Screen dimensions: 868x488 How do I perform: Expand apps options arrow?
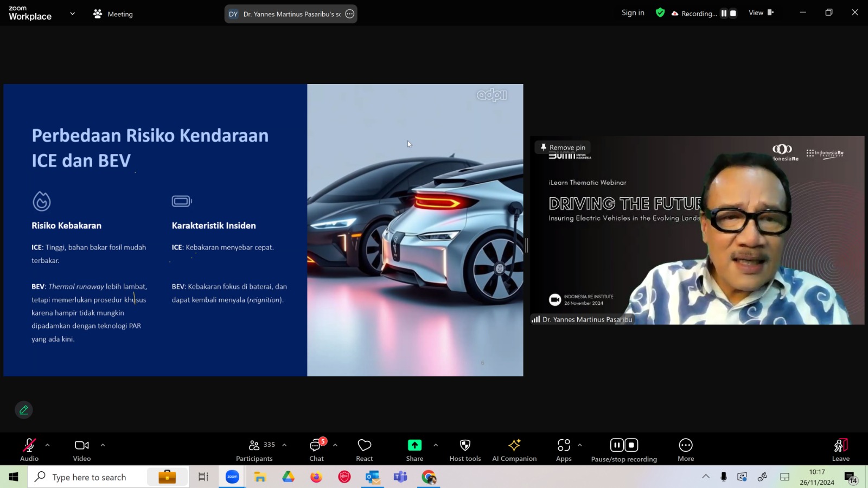[x=580, y=445]
